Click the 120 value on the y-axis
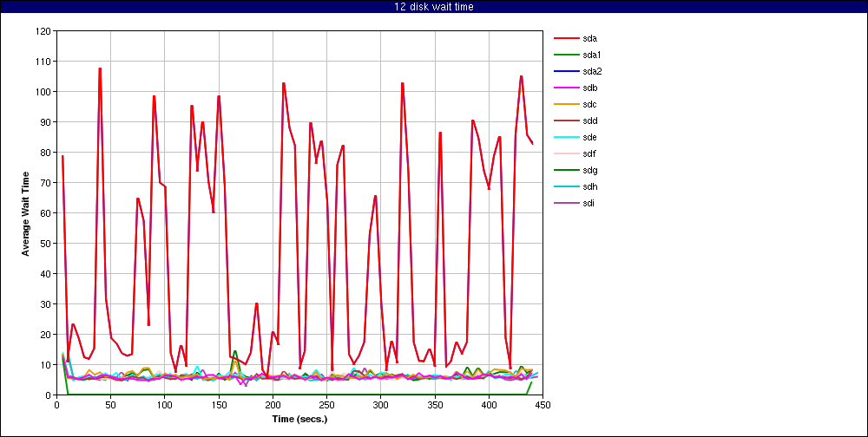The width and height of the screenshot is (868, 437). click(43, 30)
